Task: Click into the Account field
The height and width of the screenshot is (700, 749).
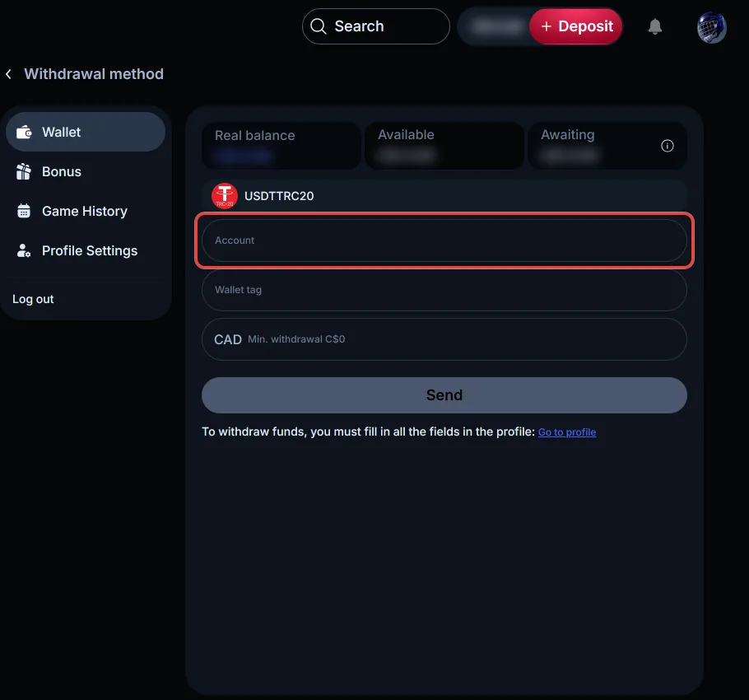Action: (x=444, y=240)
